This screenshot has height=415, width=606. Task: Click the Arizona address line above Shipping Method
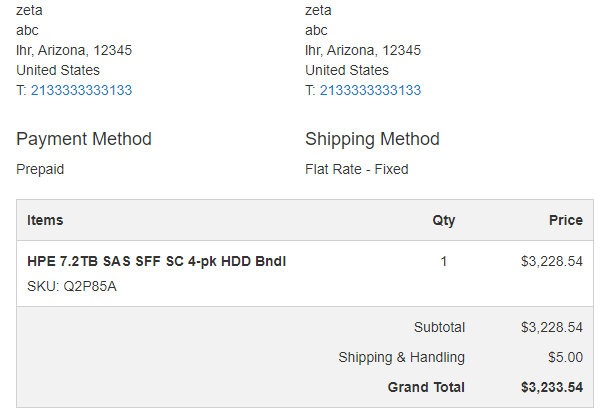tap(363, 50)
